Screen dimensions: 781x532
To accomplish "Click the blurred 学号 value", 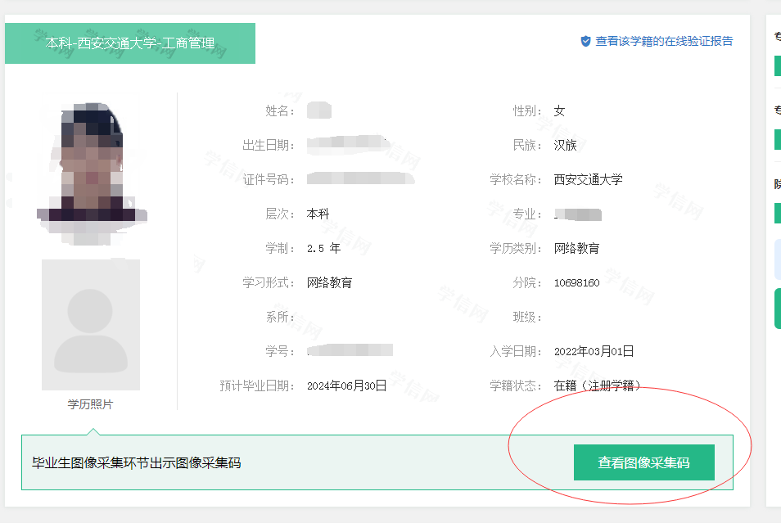I will tap(350, 351).
